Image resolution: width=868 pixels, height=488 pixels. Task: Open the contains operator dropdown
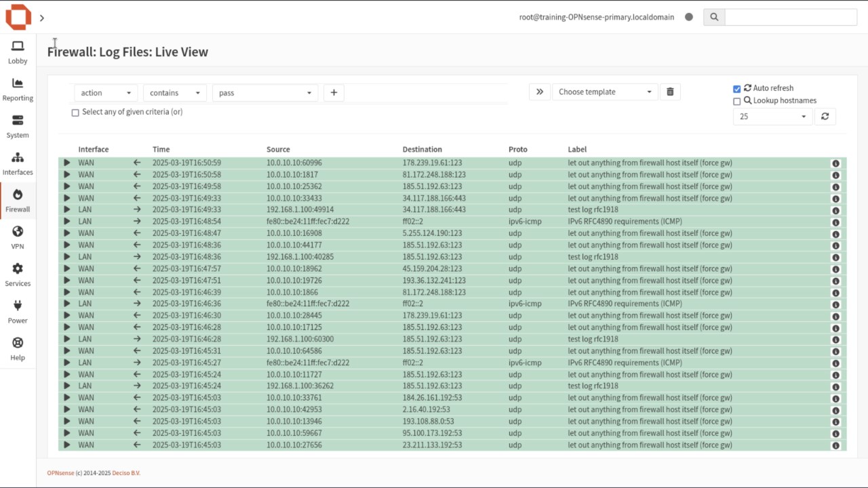tap(175, 93)
